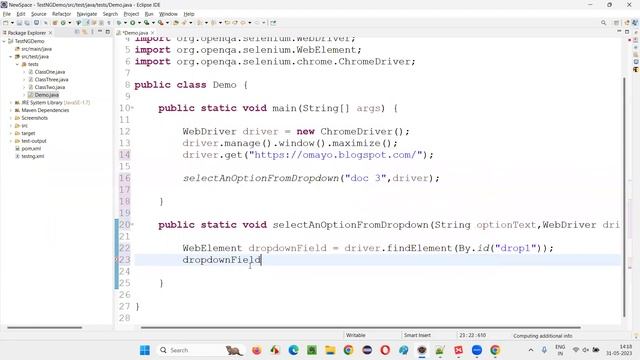Click the 23 : 22 : 610 cursor position

click(472, 335)
